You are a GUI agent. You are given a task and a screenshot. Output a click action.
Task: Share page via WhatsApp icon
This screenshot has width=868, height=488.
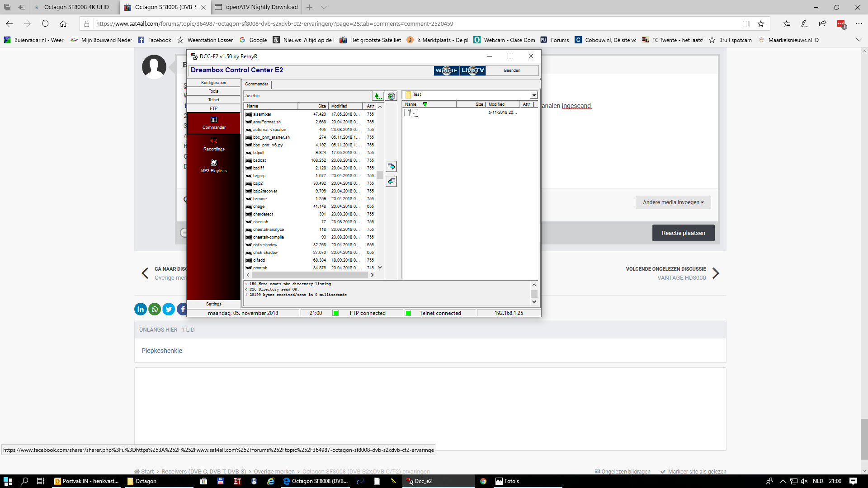click(x=155, y=309)
